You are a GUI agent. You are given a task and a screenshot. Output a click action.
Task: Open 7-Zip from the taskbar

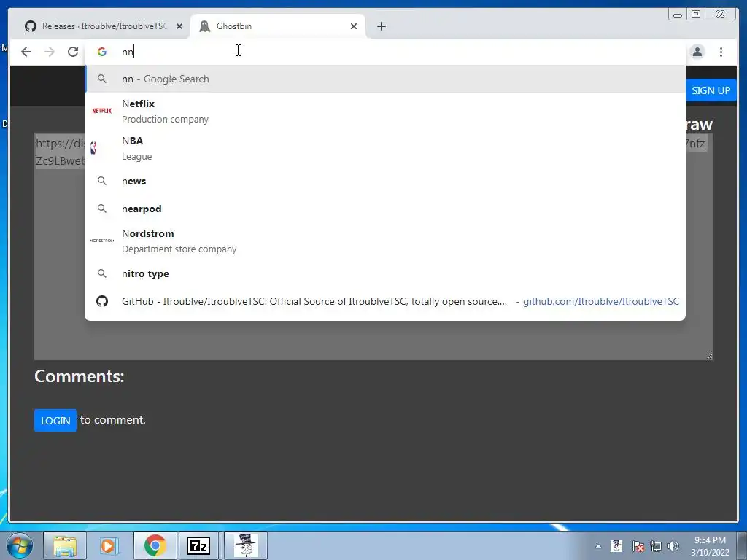pos(198,545)
